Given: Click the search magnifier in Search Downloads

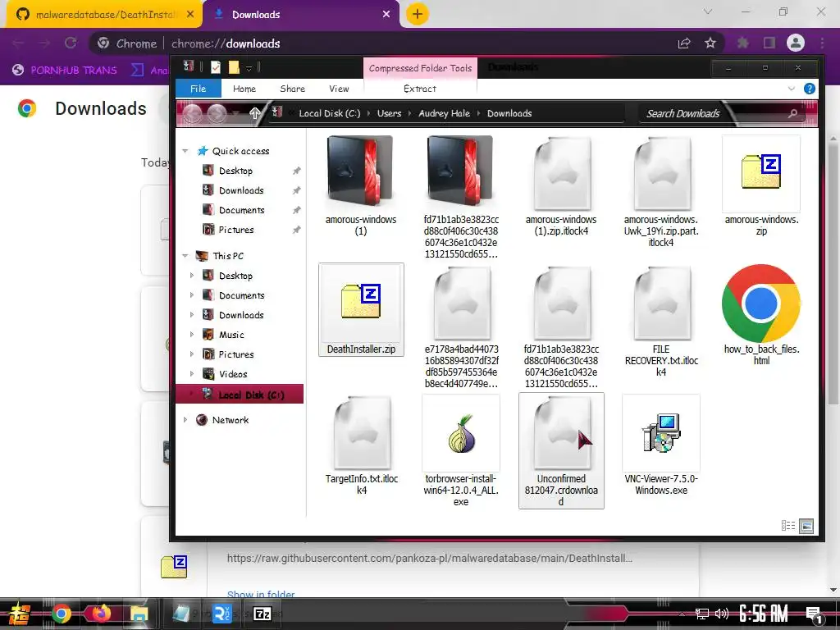Looking at the screenshot, I should point(793,113).
